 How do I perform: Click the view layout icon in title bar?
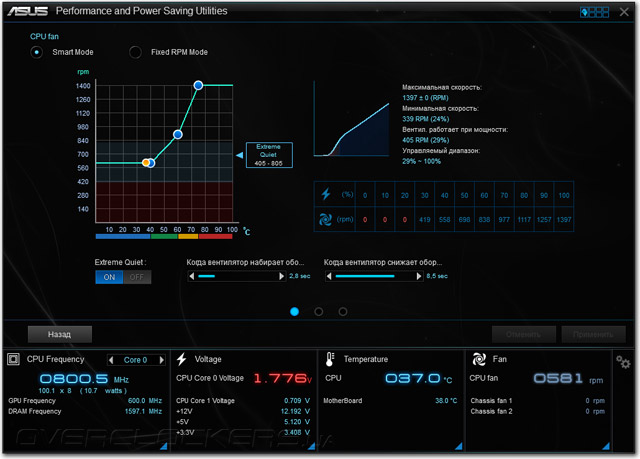pos(594,12)
